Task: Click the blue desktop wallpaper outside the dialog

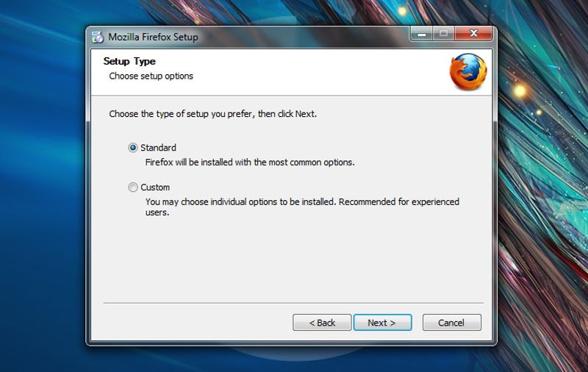Action: (x=41, y=187)
